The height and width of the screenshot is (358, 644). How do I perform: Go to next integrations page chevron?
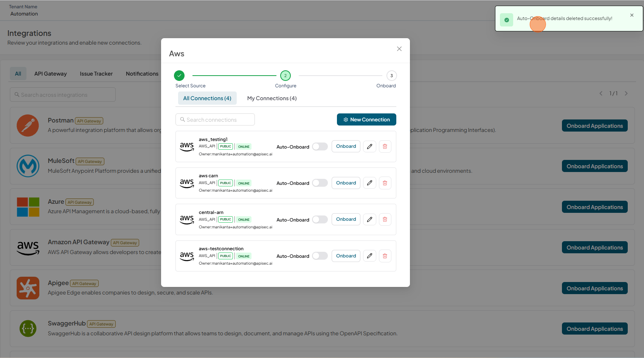626,93
